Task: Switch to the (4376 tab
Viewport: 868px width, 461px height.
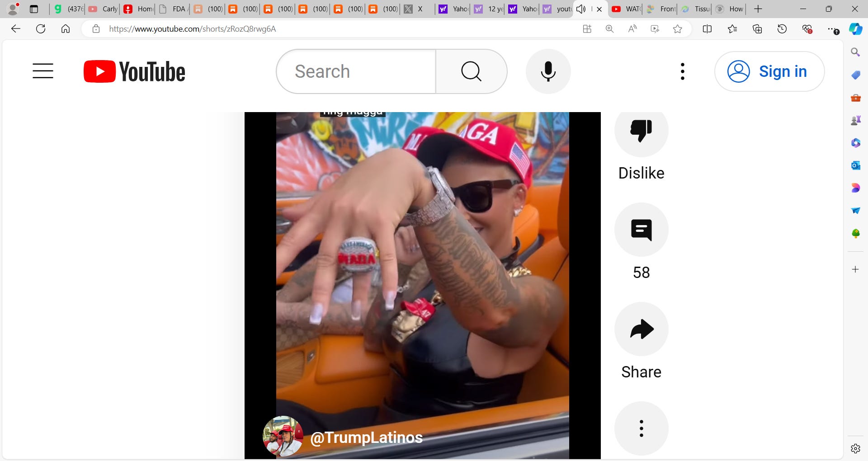Action: [68, 9]
